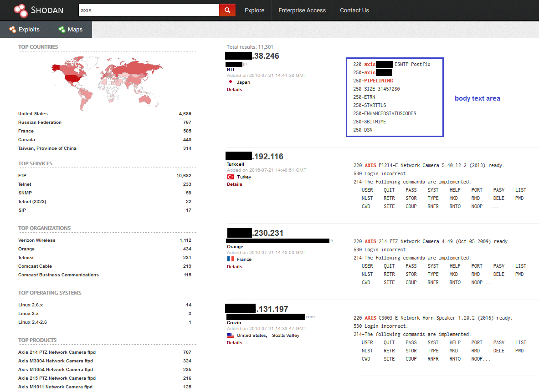
Task: Click the Maps icon in the toolbar
Action: (62, 30)
